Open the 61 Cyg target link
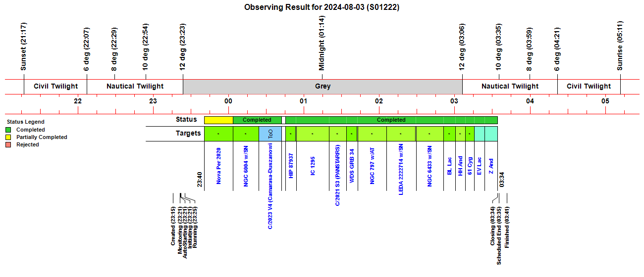The height and width of the screenshot is (277, 644). click(470, 166)
